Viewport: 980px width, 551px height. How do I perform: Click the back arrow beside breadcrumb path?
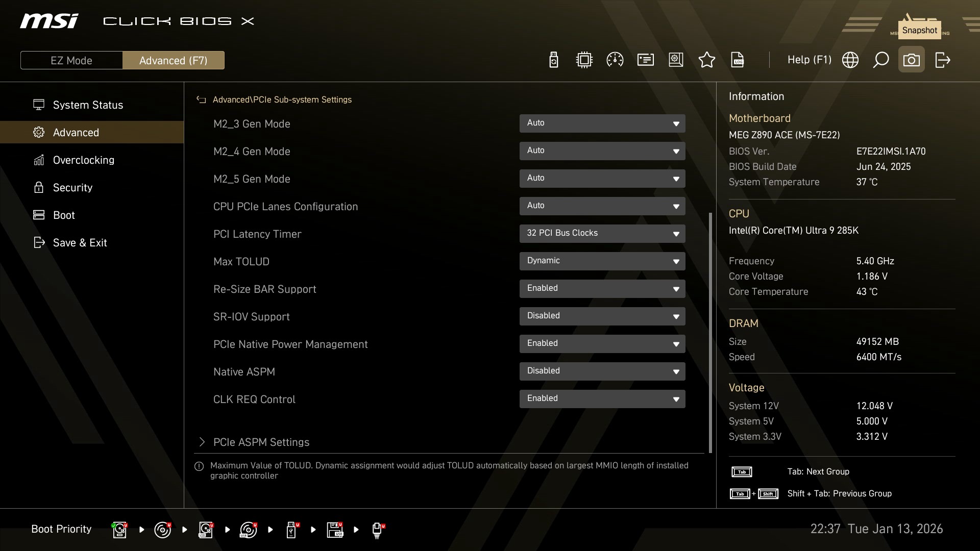[x=201, y=100]
